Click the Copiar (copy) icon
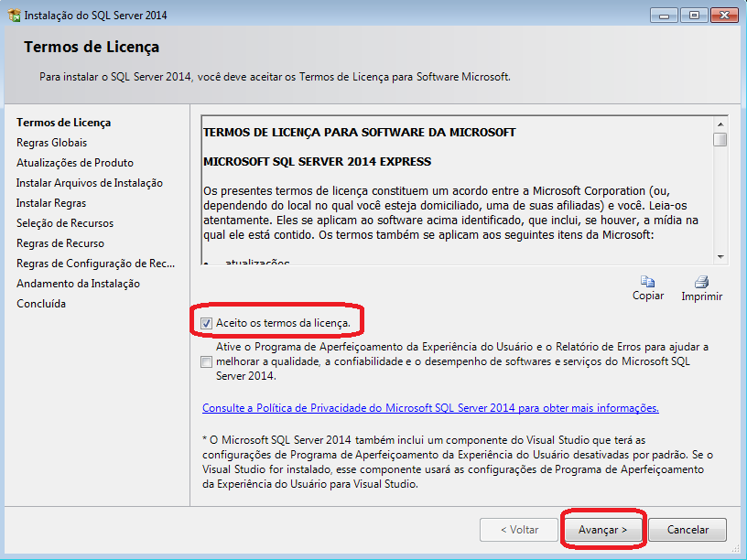The width and height of the screenshot is (747, 560). coord(647,281)
